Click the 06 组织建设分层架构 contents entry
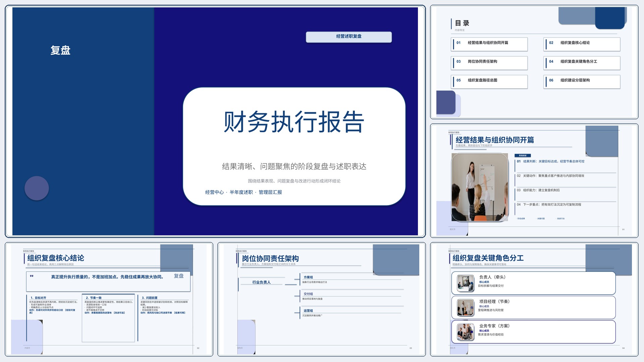This screenshot has height=362, width=644. pos(582,81)
